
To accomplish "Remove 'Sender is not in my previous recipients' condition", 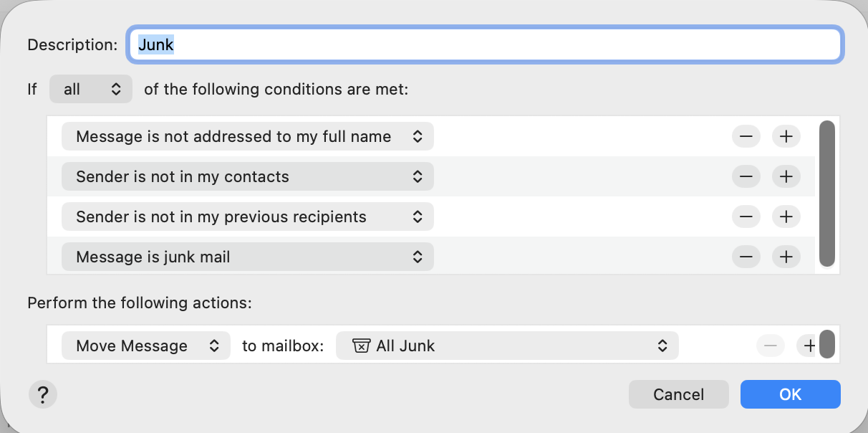I will pyautogui.click(x=746, y=217).
